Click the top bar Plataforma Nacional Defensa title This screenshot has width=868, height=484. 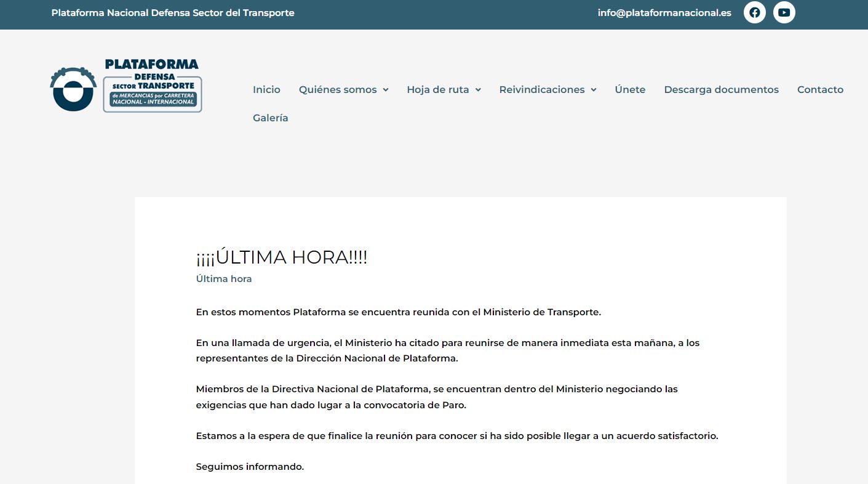173,12
